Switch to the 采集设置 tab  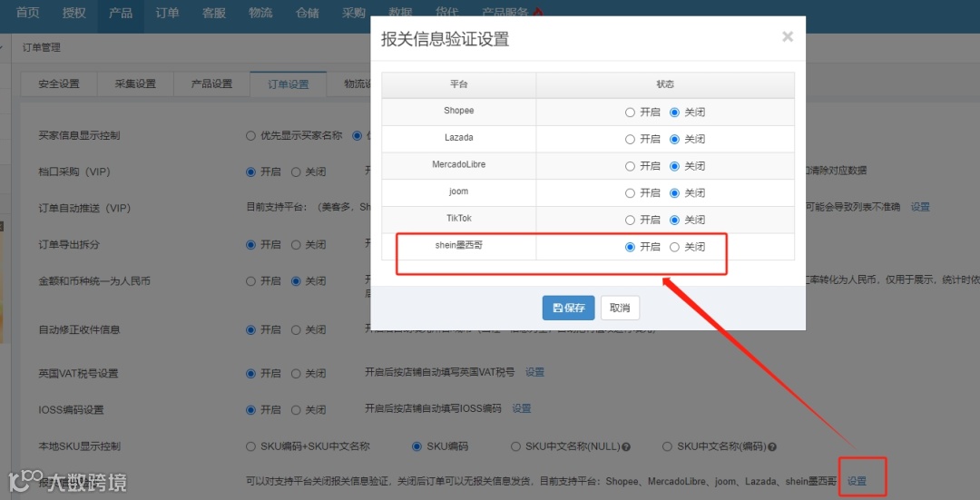tap(135, 83)
